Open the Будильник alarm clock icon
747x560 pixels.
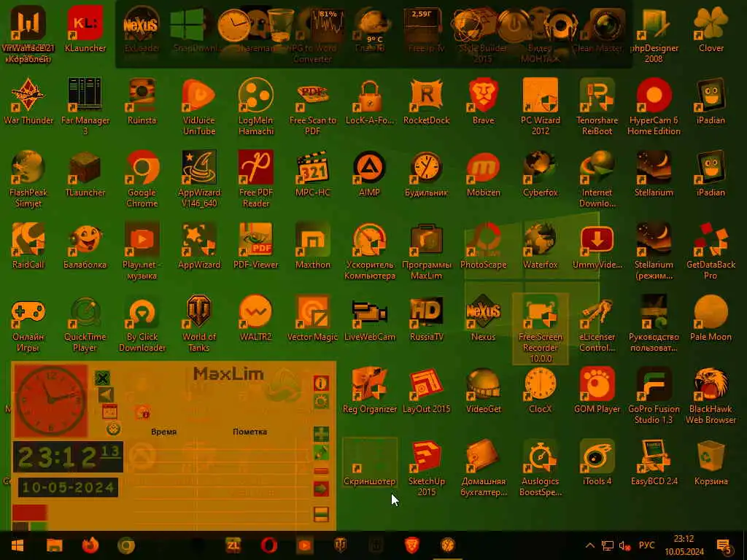pyautogui.click(x=426, y=174)
